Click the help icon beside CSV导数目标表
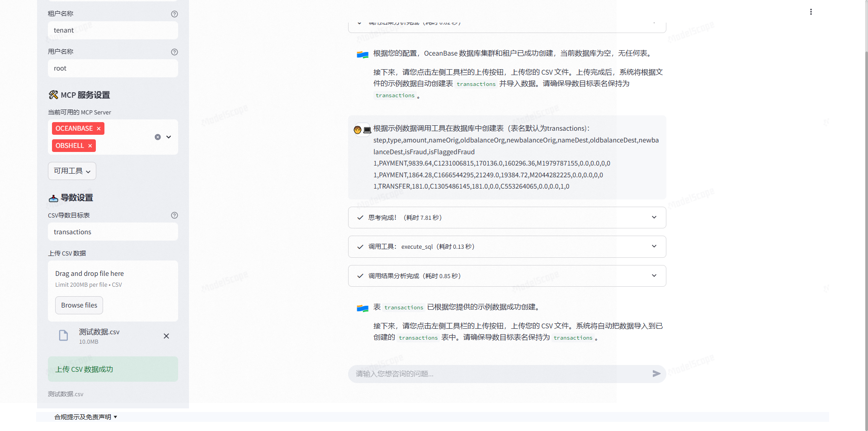Screen dimensions: 868x431 coord(175,215)
